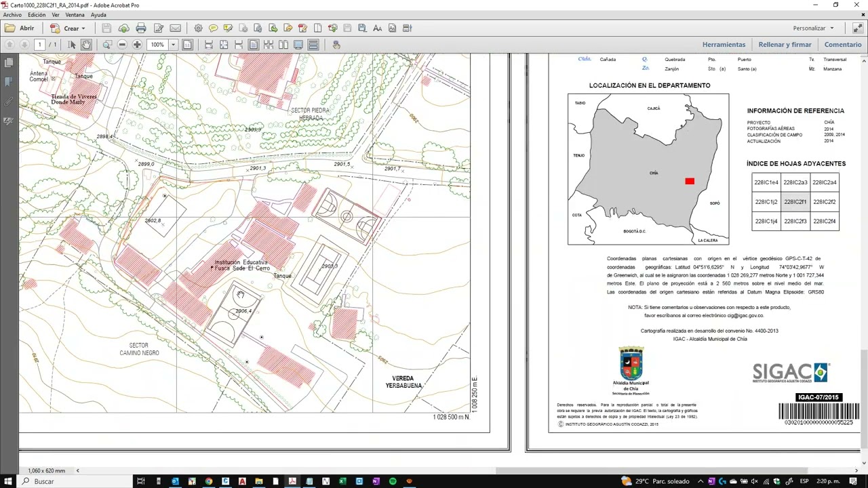The height and width of the screenshot is (488, 868).
Task: Set zoom to actual size (1:1)
Action: [x=188, y=45]
